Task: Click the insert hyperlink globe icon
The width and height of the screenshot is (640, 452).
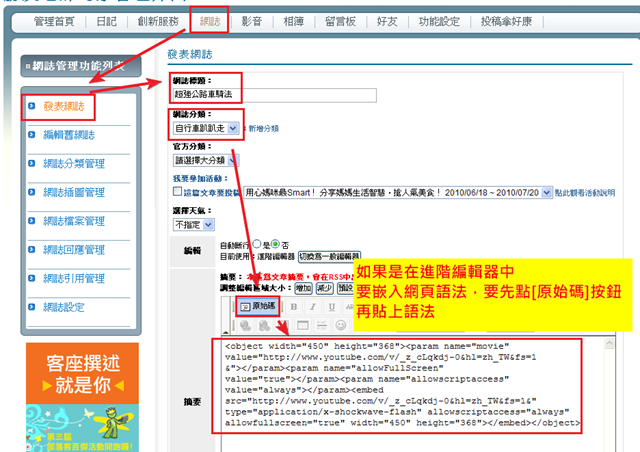Action: point(245,325)
